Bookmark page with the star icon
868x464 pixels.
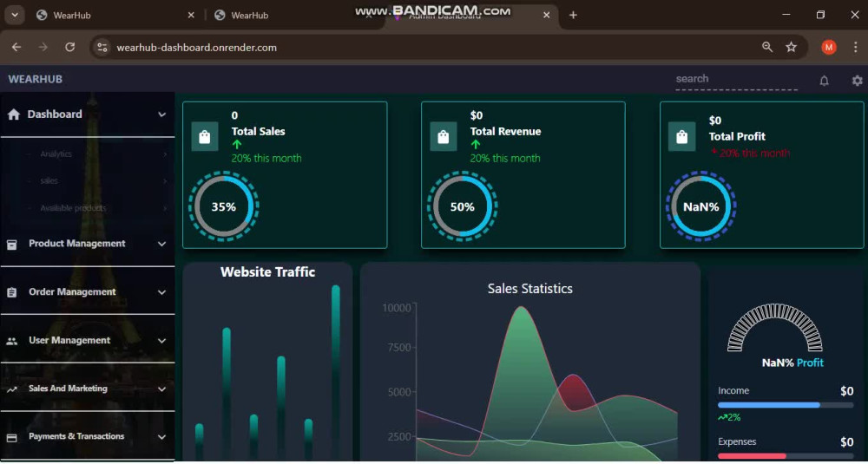click(791, 47)
